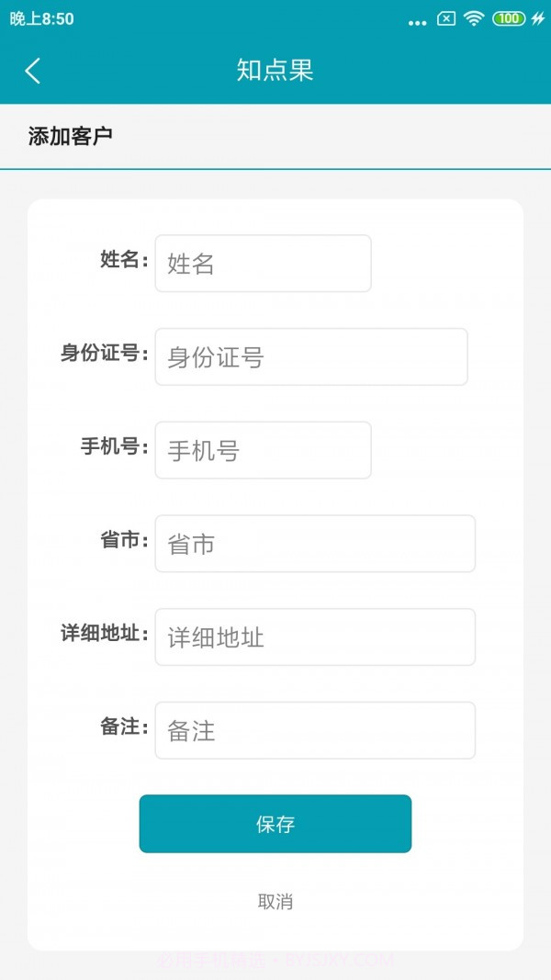The width and height of the screenshot is (551, 980).
Task: Click the 身份证号 ID number input field
Action: [x=310, y=357]
